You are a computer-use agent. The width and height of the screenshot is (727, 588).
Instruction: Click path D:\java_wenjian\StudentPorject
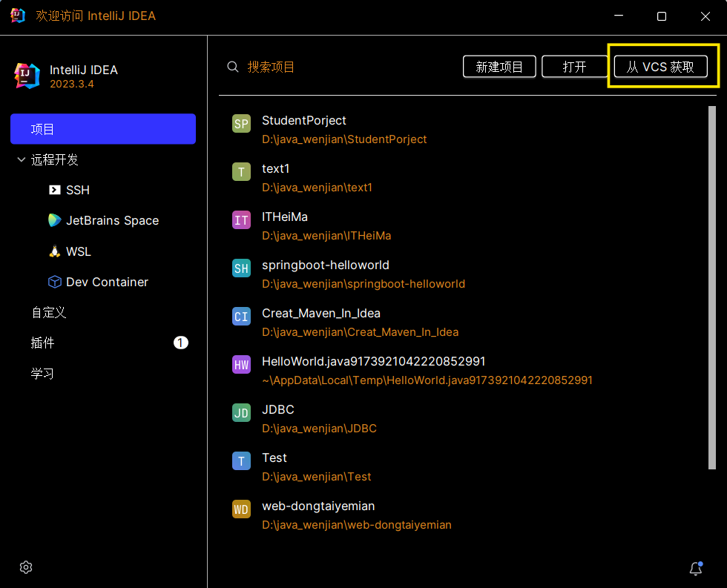point(344,139)
